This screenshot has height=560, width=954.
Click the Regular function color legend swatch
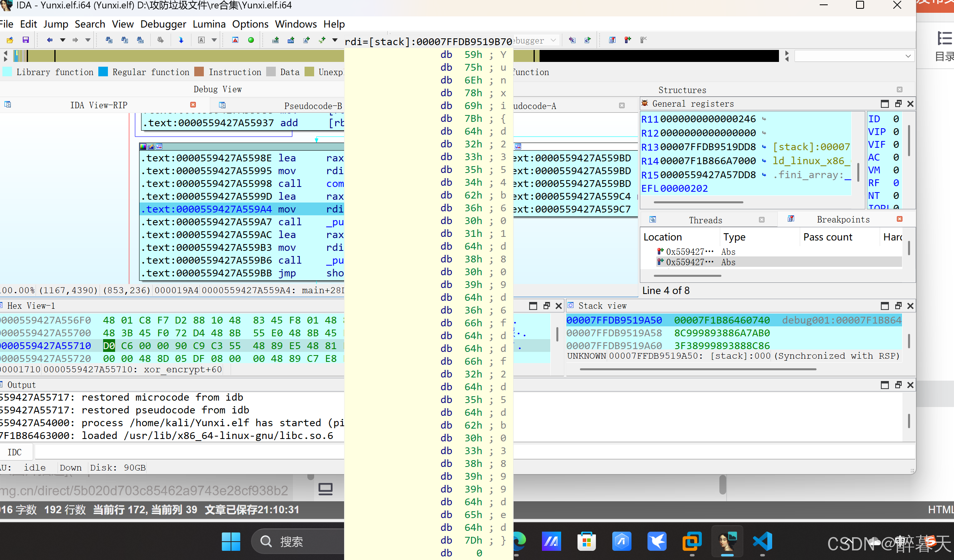103,72
